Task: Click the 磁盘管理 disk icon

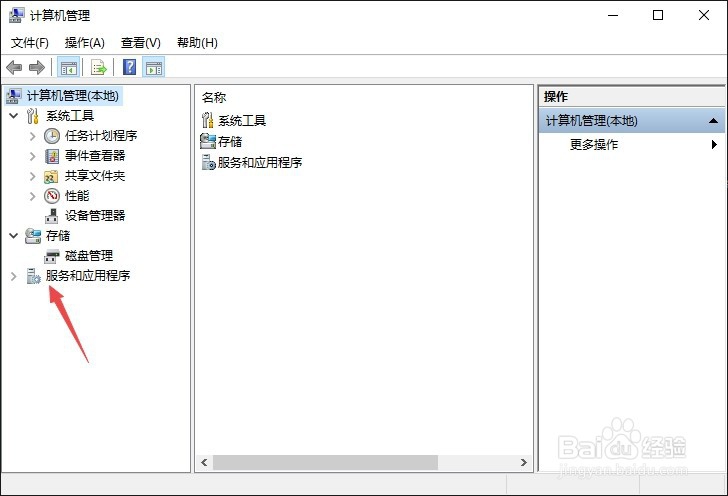Action: 52,256
